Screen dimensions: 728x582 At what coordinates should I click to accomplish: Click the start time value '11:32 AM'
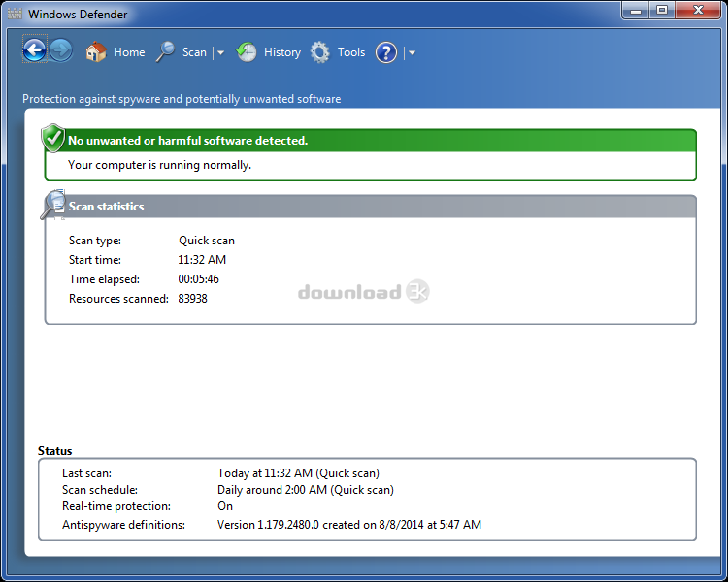(x=202, y=259)
